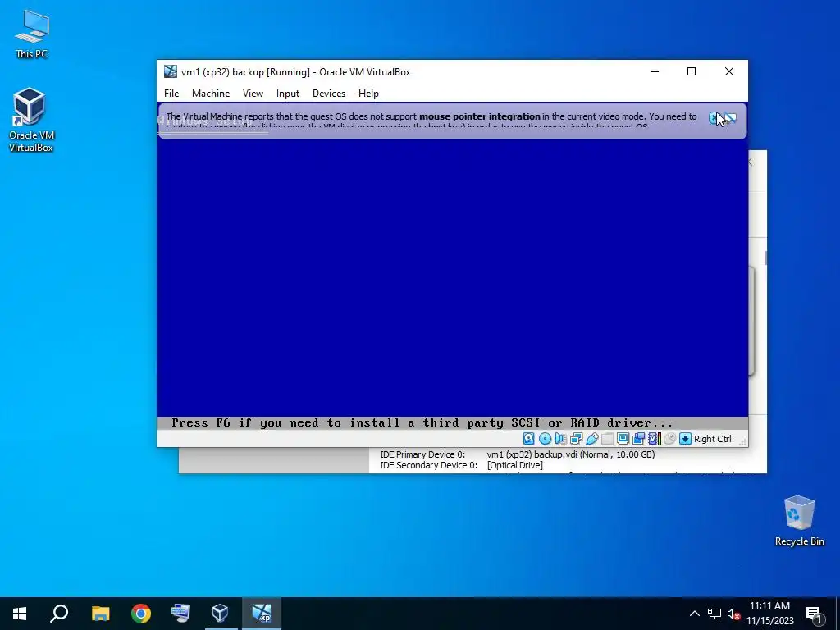The image size is (840, 630).
Task: Click the keyboard capture arrow indicator
Action: click(x=685, y=439)
